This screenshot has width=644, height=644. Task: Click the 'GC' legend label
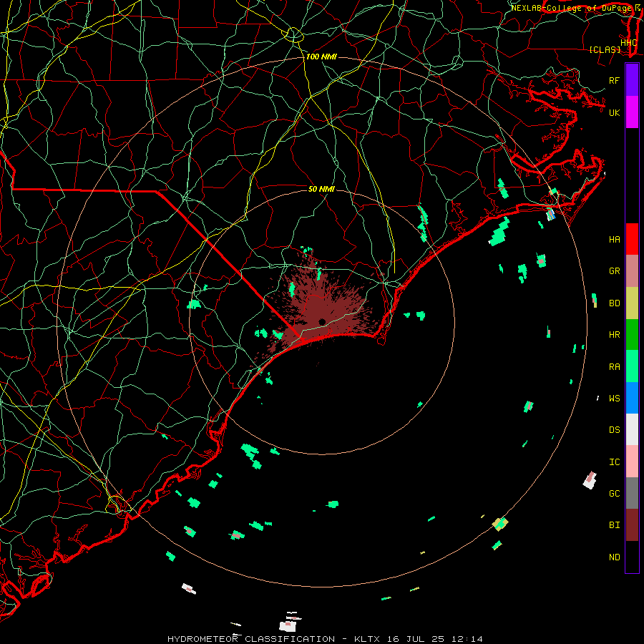point(614,494)
